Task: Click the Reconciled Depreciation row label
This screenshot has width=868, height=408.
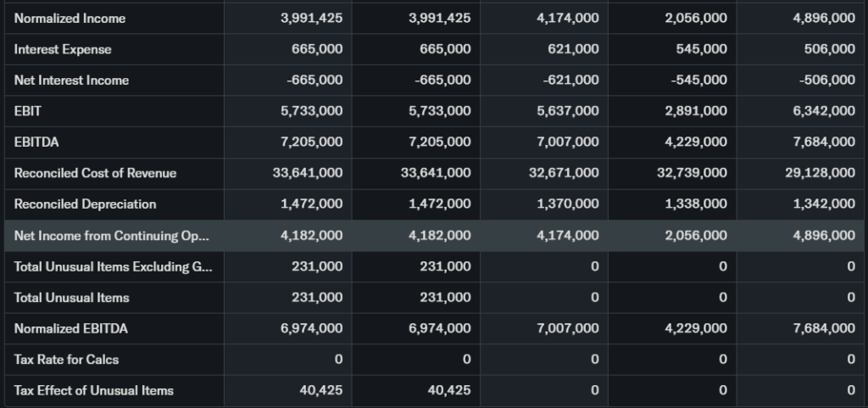Action: [85, 204]
